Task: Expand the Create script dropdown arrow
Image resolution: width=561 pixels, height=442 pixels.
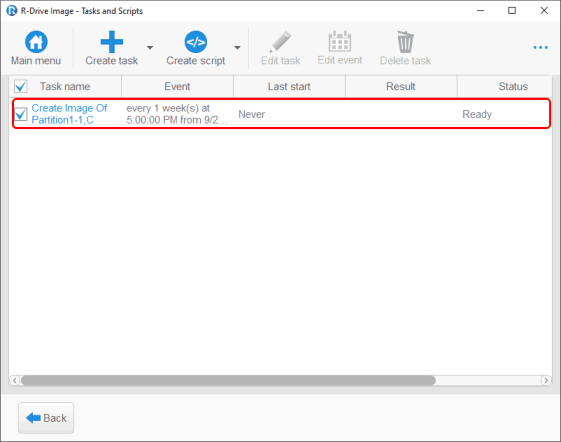Action: point(237,47)
